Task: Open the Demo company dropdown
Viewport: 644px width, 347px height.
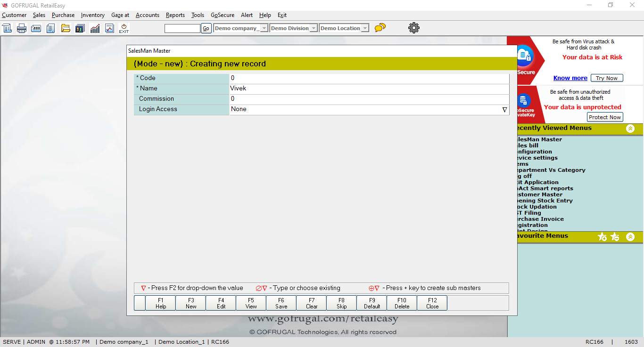Action: pos(264,28)
